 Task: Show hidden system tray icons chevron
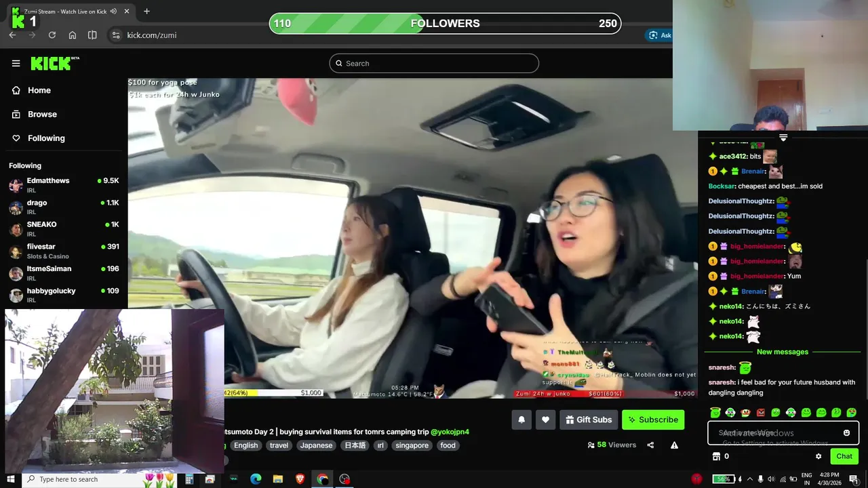point(749,479)
